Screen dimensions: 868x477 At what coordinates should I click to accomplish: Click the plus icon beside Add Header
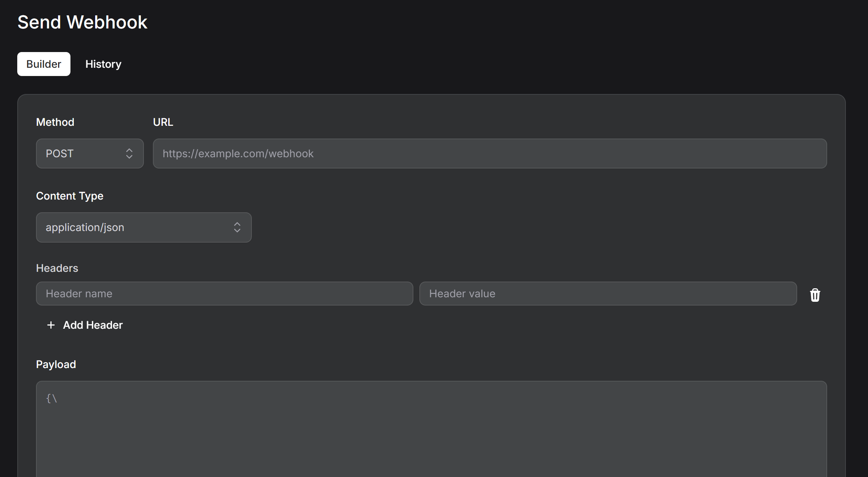point(51,325)
